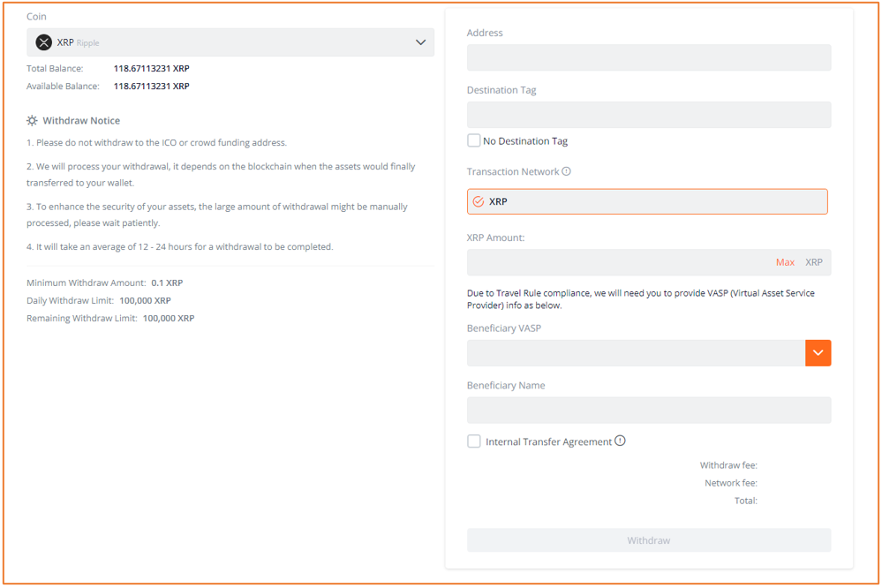Click the Internal Transfer Agreement info icon
This screenshot has height=588, width=882.
(620, 441)
